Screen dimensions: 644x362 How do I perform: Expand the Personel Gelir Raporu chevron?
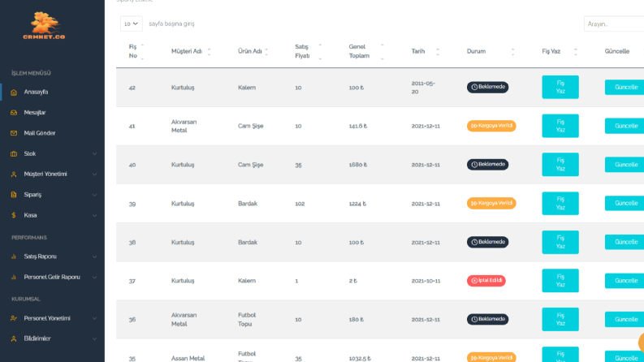(x=94, y=278)
